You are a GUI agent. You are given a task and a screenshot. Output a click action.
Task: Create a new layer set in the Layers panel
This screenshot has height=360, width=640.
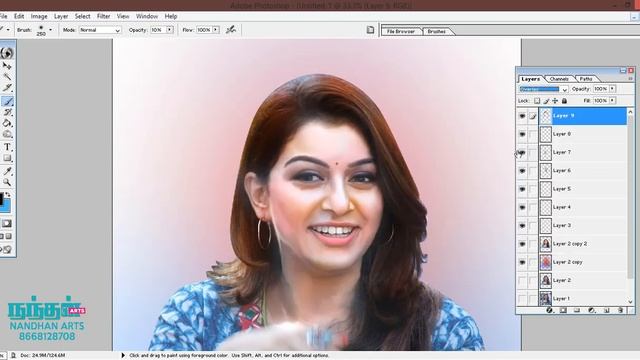coord(577,310)
